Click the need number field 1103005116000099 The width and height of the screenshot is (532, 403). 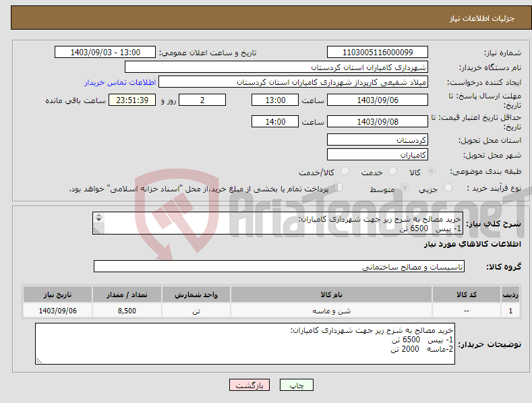point(378,53)
